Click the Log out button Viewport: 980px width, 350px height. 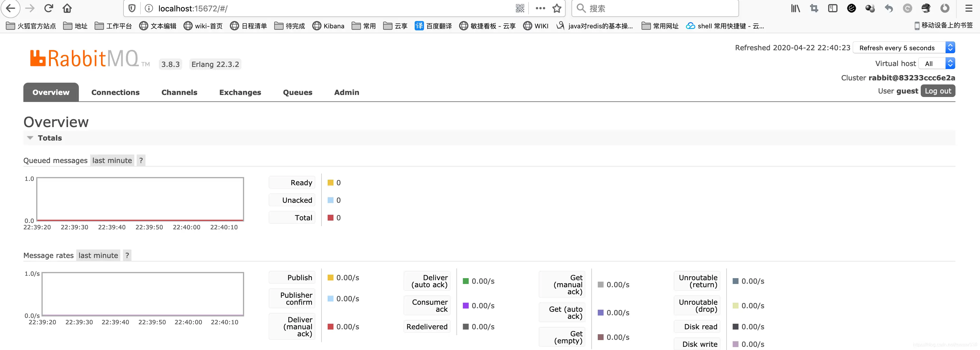tap(938, 91)
